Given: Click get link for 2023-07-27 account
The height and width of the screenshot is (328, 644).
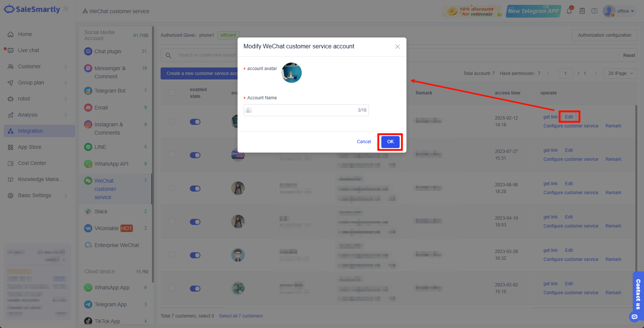Looking at the screenshot, I should pyautogui.click(x=551, y=150).
